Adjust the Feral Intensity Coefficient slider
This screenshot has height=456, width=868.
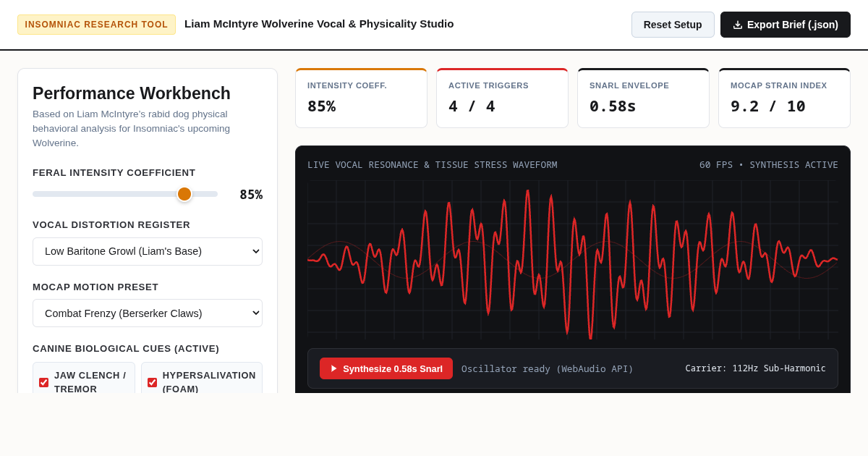tap(125, 194)
